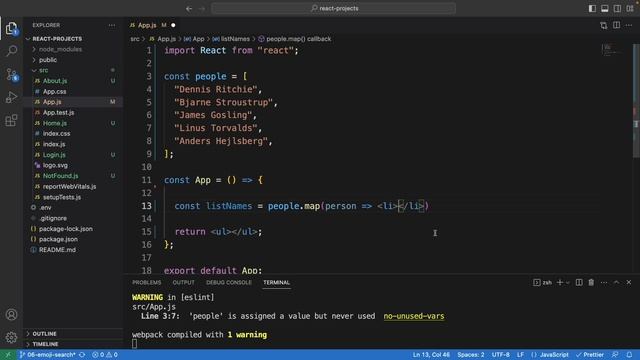The height and width of the screenshot is (360, 640).
Task: Switch to the TERMINAL panel tab
Action: click(276, 282)
